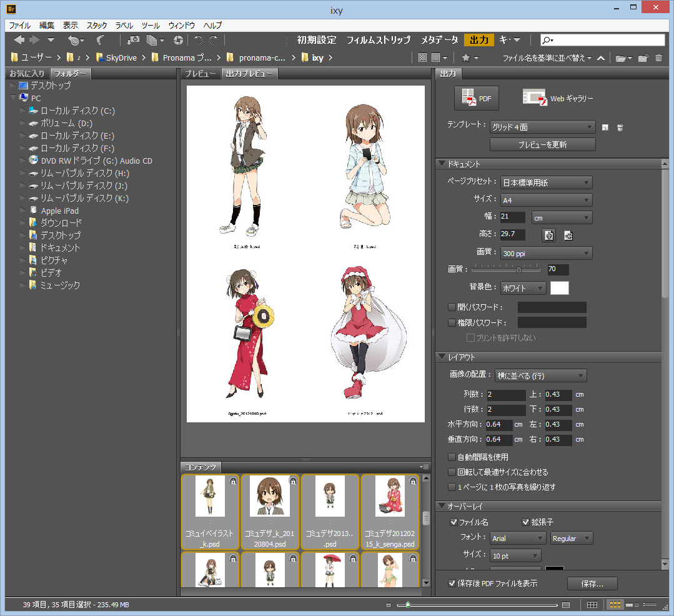Toggle the 自動間隔を使用 checkbox
Image resolution: width=674 pixels, height=616 pixels.
(x=452, y=457)
